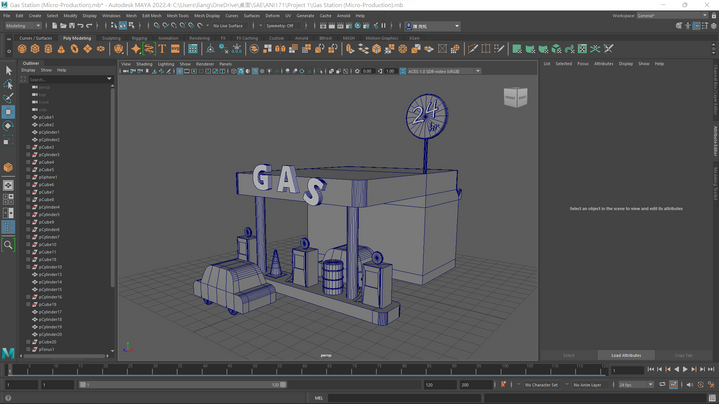Create a polygon cylinder from the shelf
The image size is (719, 404).
[x=48, y=49]
